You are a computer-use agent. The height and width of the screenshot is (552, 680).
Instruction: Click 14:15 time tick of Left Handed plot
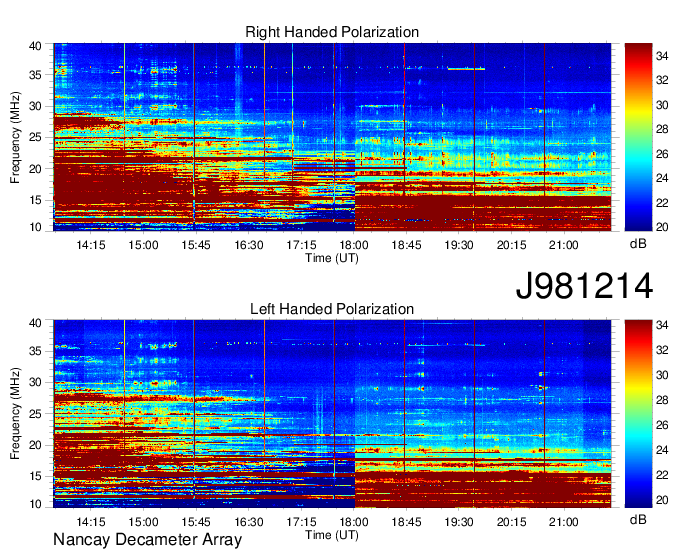(x=91, y=522)
